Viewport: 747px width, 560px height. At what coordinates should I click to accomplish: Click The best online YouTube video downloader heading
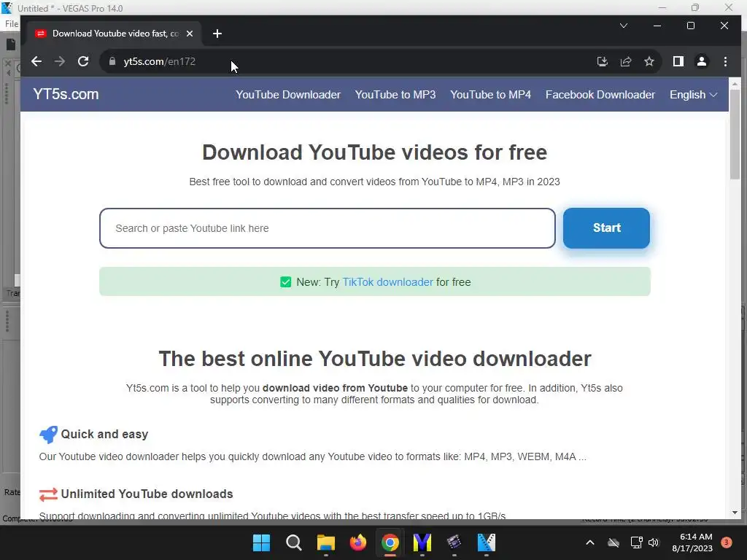coord(374,359)
